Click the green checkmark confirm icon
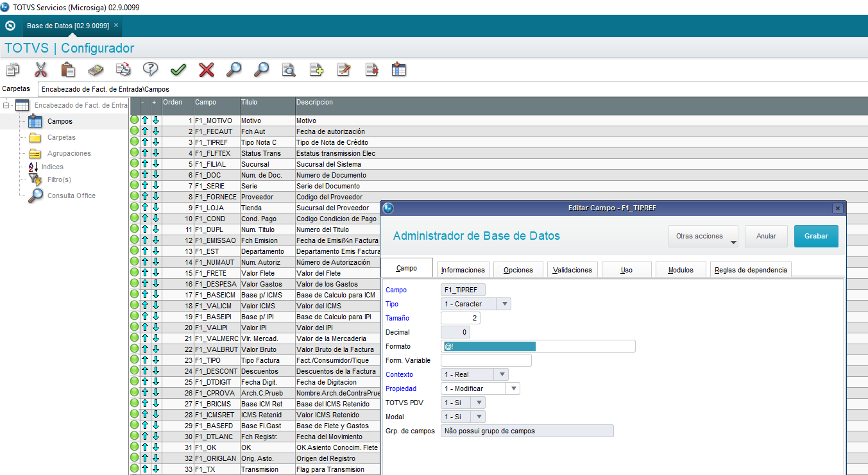 pos(178,69)
